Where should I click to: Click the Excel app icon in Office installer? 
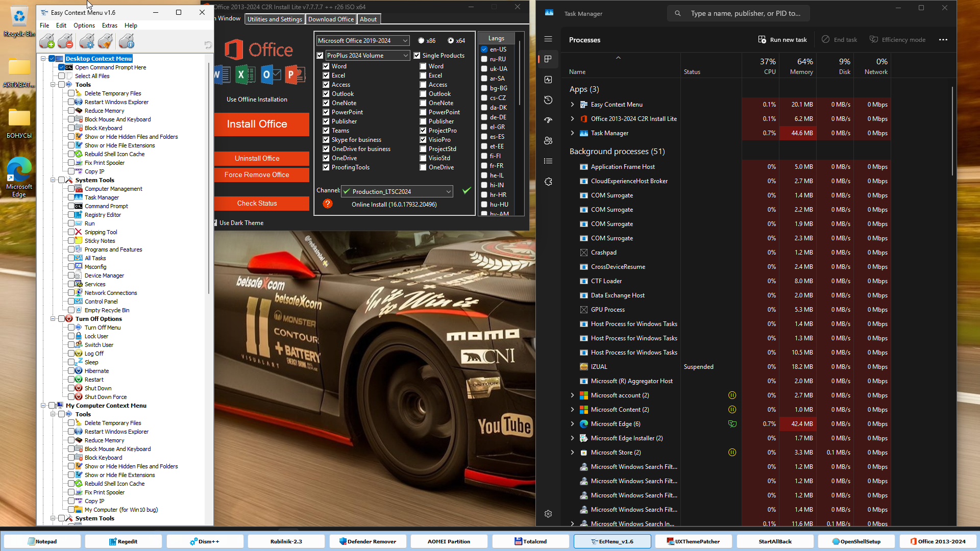(x=245, y=75)
